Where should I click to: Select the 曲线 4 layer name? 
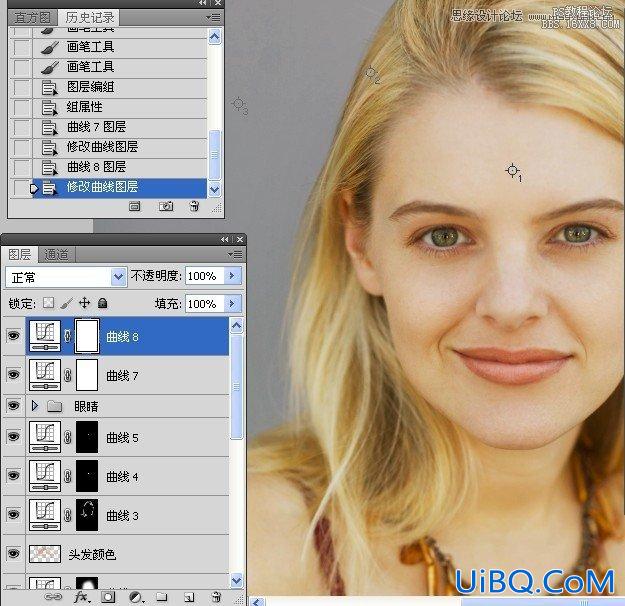coord(122,476)
